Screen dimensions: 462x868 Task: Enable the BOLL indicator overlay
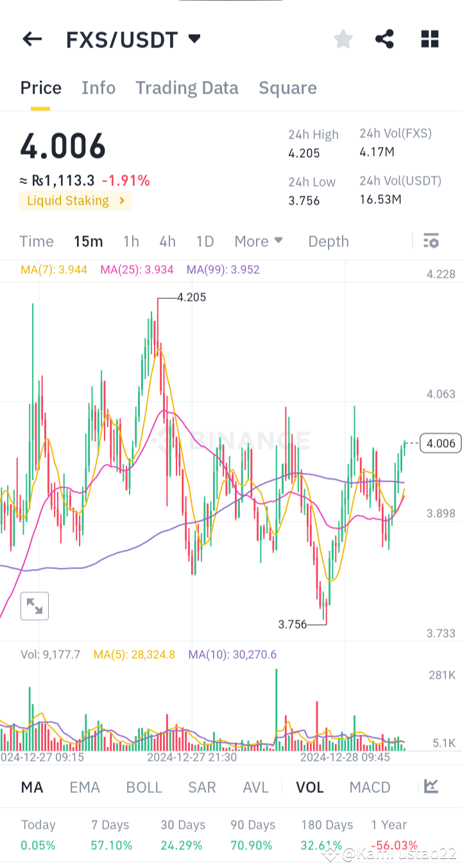click(144, 787)
